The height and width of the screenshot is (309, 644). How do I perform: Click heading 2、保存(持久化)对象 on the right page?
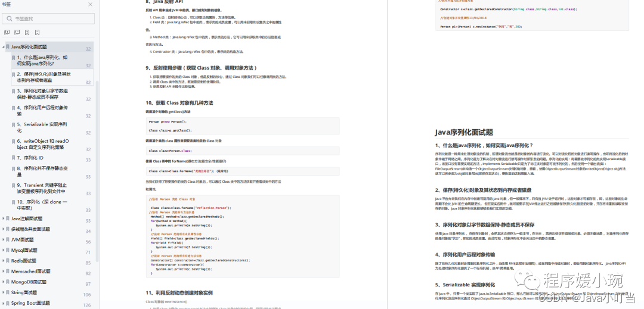point(484,190)
